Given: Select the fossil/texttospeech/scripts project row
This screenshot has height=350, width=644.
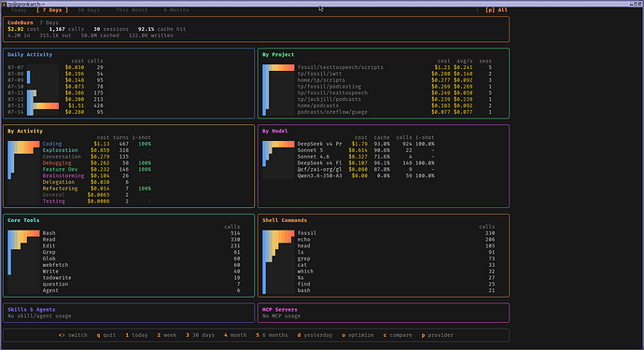Looking at the screenshot, I should click(x=377, y=67).
